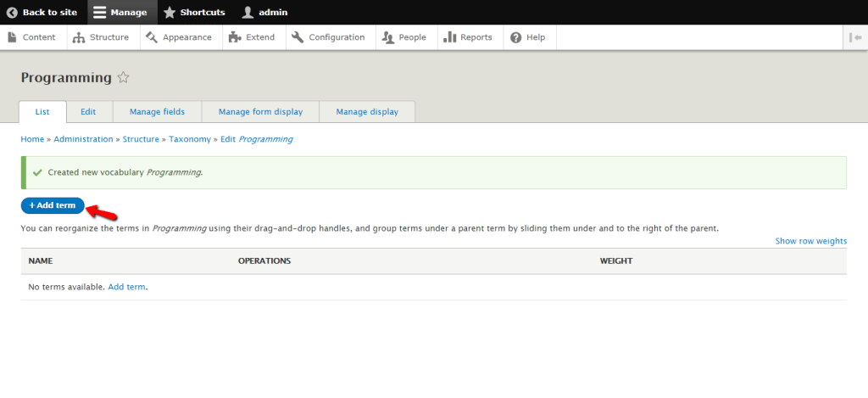Click the OPERATIONS column header
868x398 pixels.
264,261
